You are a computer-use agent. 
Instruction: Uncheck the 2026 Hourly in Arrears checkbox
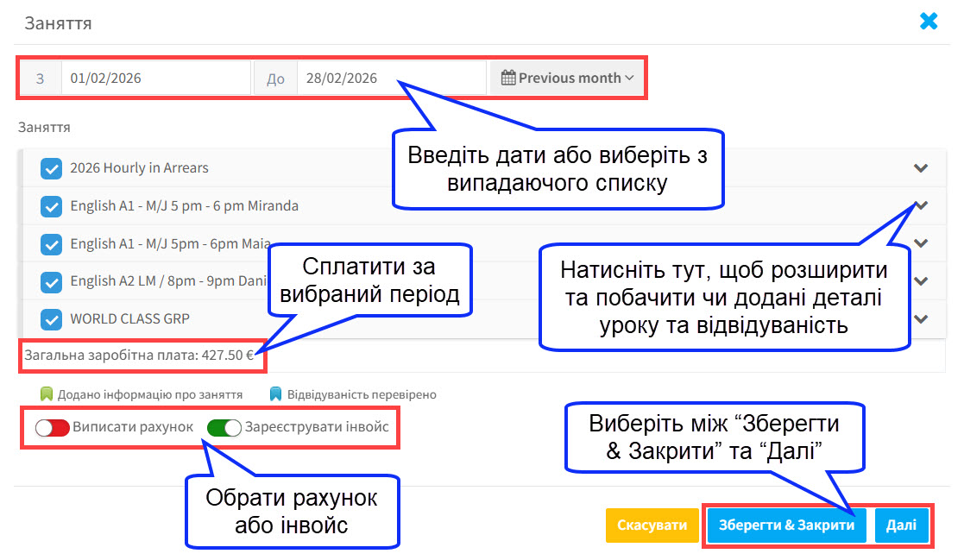pyautogui.click(x=51, y=168)
